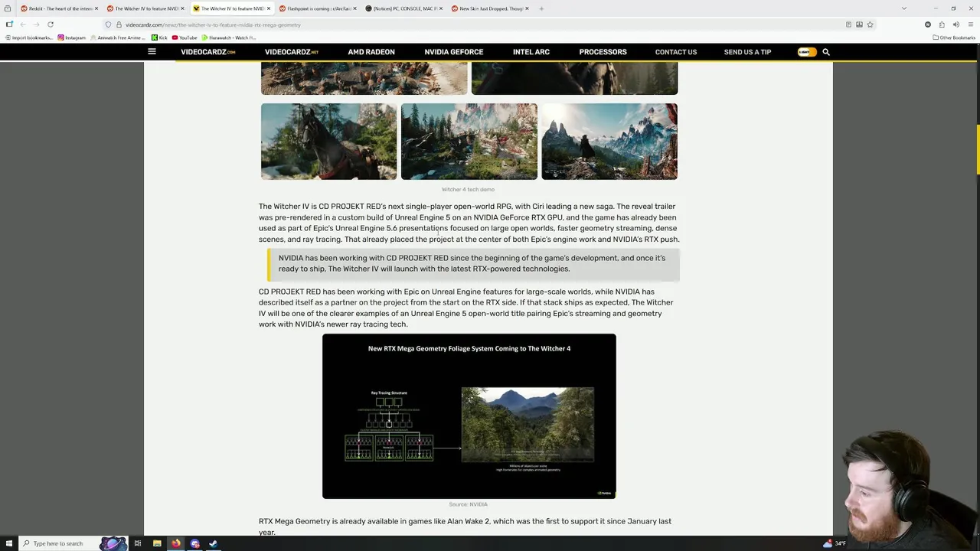Go to the VIDEOCARDZ.com home logo
Viewport: 980px width, 551px height.
click(x=208, y=52)
